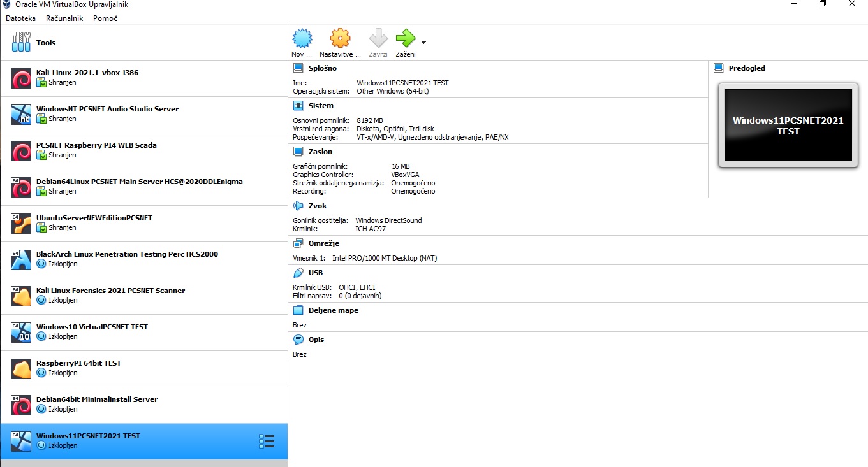Open Omrežje settings heading link

click(x=324, y=243)
